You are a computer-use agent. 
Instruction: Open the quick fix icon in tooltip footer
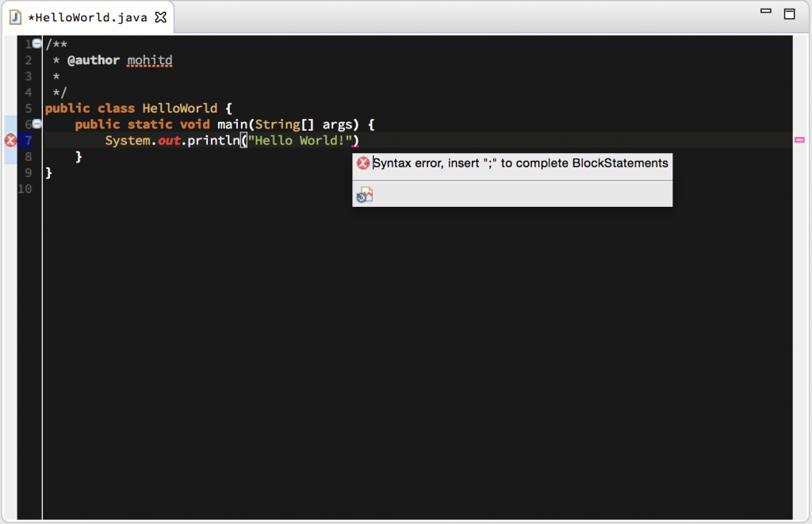click(x=365, y=195)
